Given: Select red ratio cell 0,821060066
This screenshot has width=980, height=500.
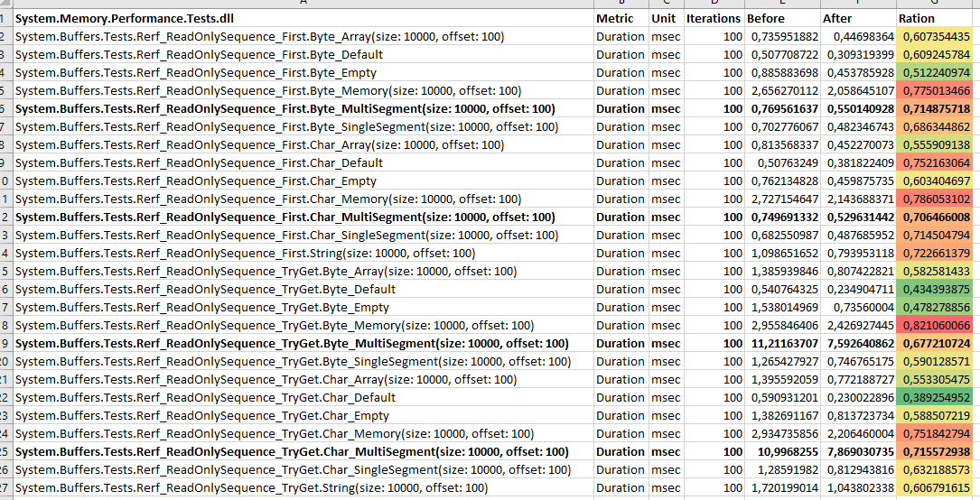Looking at the screenshot, I should coord(935,326).
